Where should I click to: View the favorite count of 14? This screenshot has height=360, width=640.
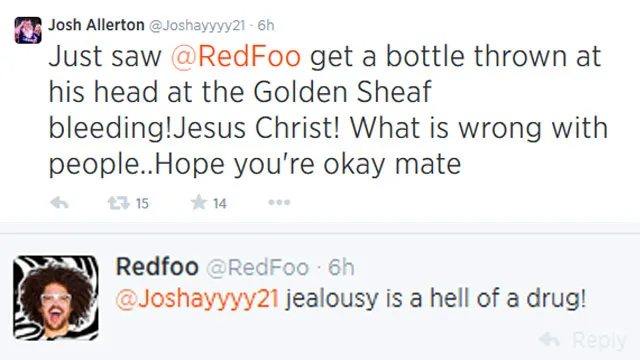coord(220,203)
